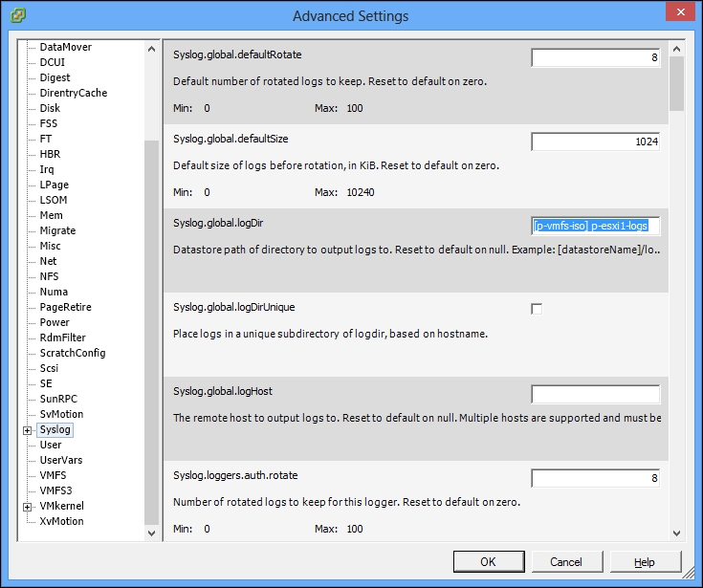Click the Syslog.global.logDir setting name
The width and height of the screenshot is (703, 588).
tap(218, 223)
